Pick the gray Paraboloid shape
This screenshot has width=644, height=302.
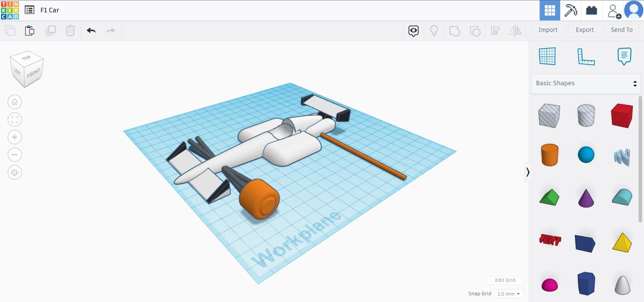(622, 285)
